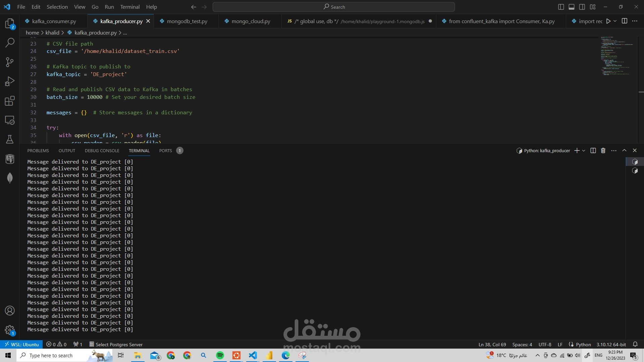Split the terminal pane
The image size is (644, 362).
[593, 150]
